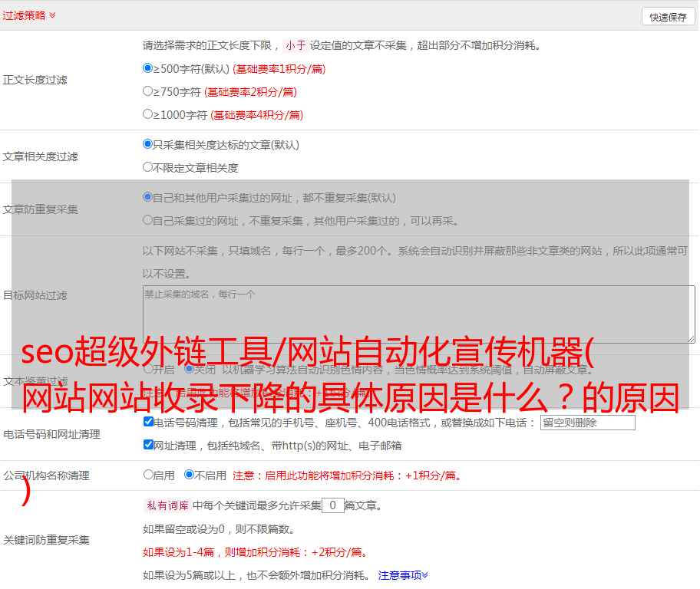Screen dimensions: 700x589
Task: Expand the 注意事项 link
Action: click(x=403, y=575)
